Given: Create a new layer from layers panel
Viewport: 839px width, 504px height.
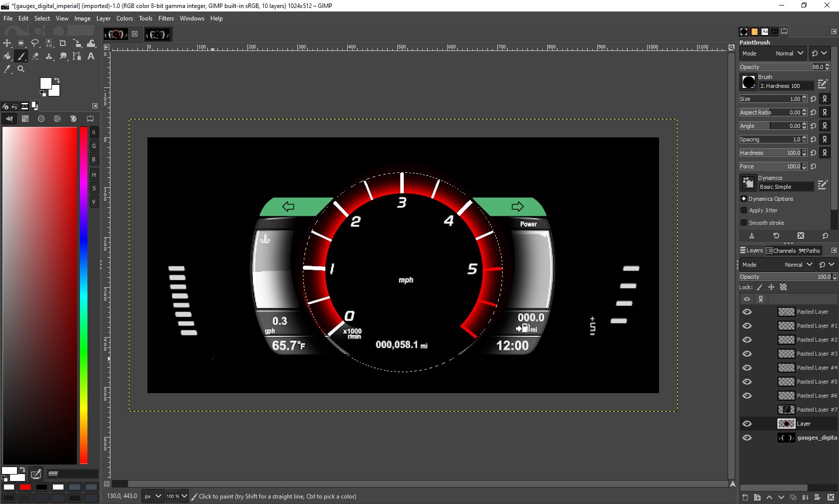Looking at the screenshot, I should click(x=745, y=497).
